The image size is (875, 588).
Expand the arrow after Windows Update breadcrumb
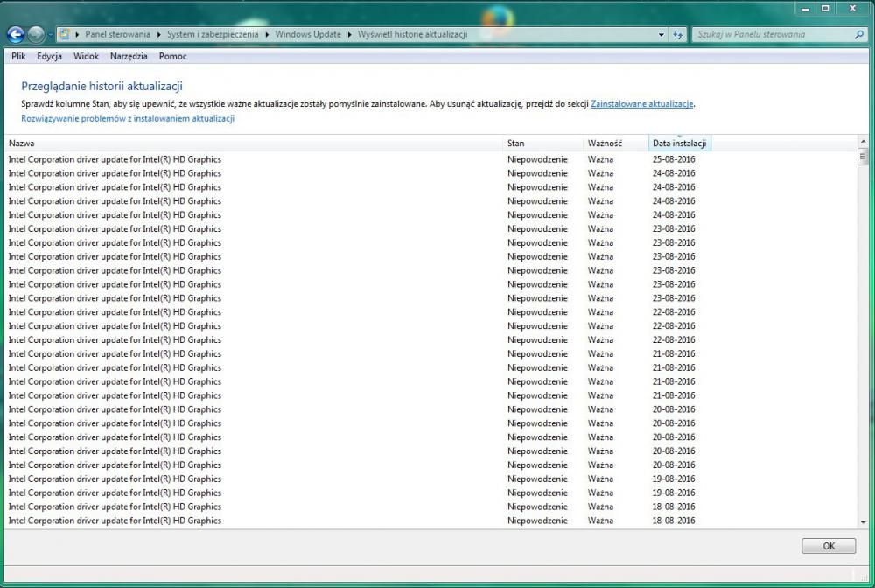[x=349, y=35]
